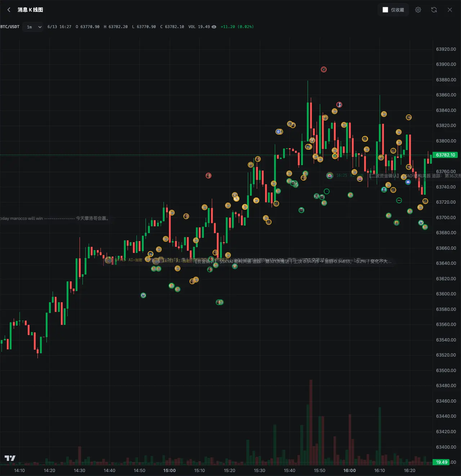Screen dimensions: 461x476
Task: Select green-ringed dark marker with white dash
Action: (x=399, y=200)
